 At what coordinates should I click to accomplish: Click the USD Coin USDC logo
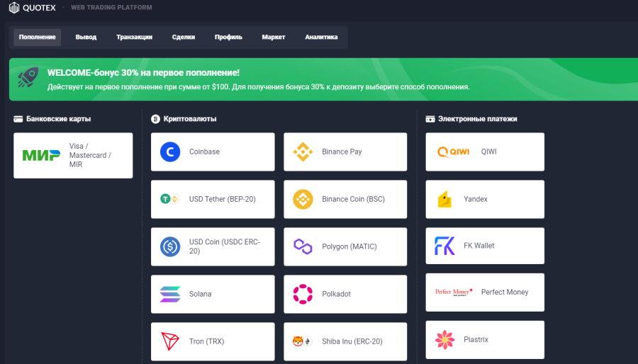(x=170, y=246)
